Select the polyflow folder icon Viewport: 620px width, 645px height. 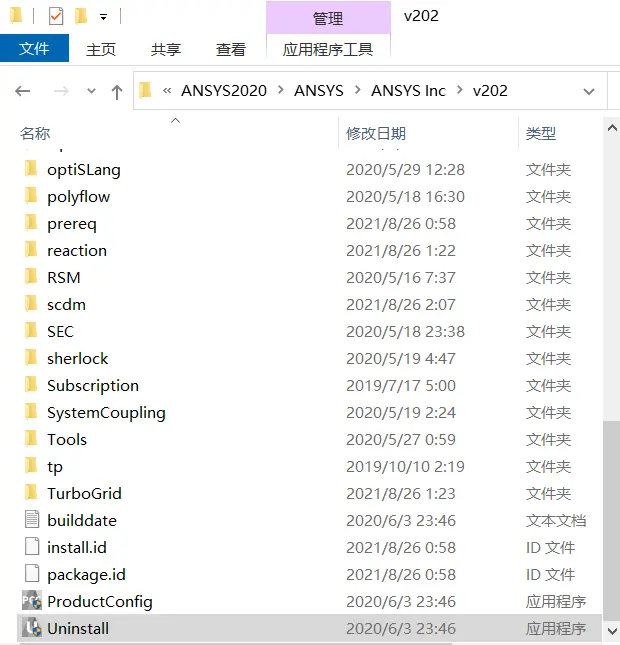(x=31, y=196)
